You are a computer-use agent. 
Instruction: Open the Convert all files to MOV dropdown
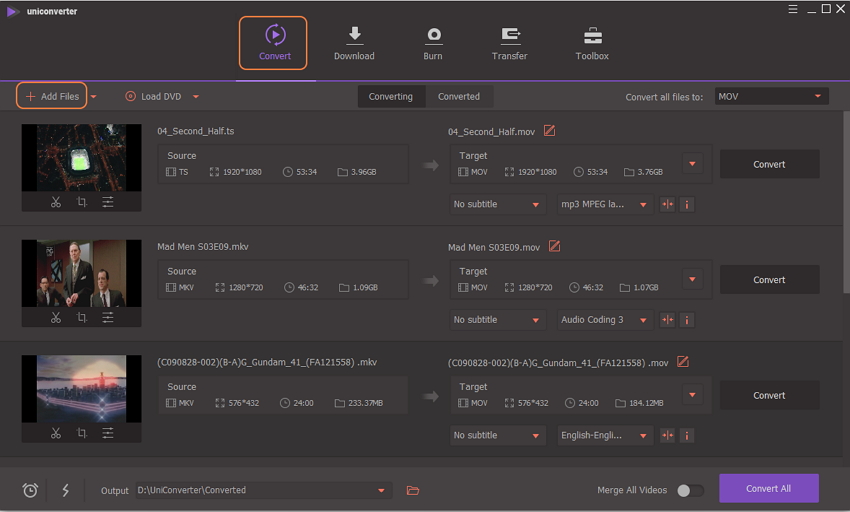pos(771,97)
